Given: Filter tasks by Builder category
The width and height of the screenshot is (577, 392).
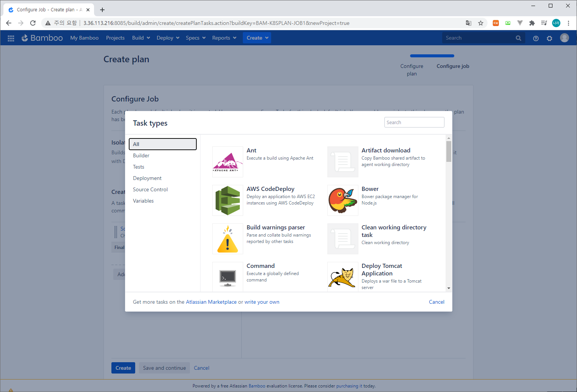Looking at the screenshot, I should (x=163, y=155).
